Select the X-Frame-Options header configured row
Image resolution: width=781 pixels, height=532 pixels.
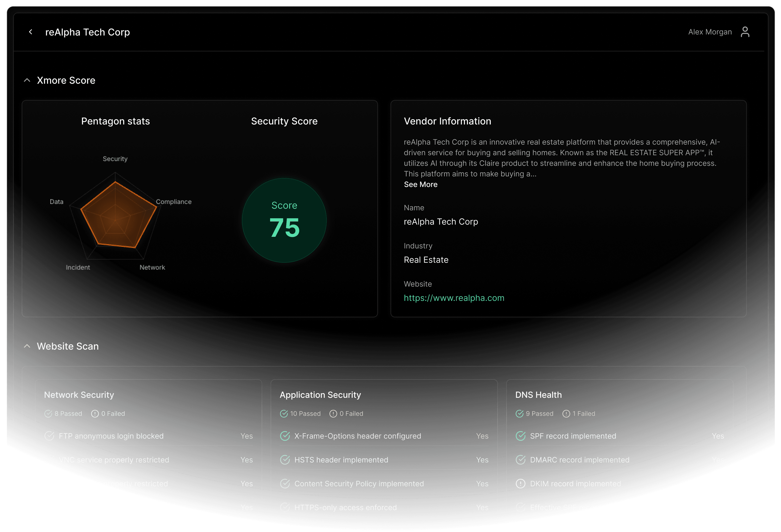pyautogui.click(x=384, y=436)
